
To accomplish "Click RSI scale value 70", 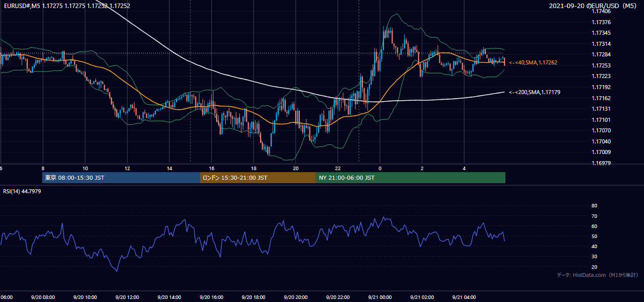I will pyautogui.click(x=594, y=216).
